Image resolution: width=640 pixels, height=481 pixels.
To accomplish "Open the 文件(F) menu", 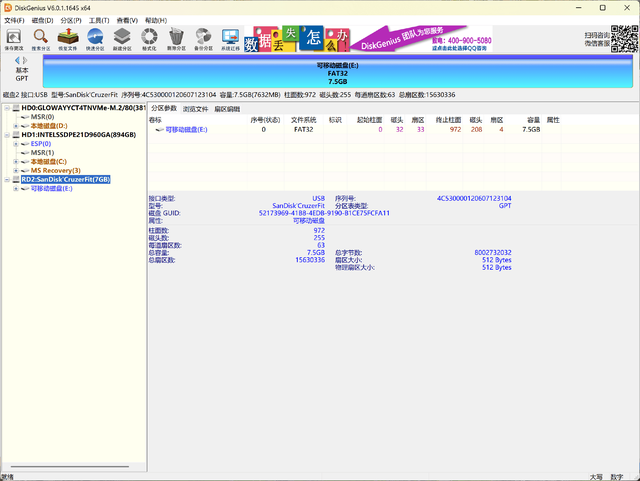I will tap(14, 20).
